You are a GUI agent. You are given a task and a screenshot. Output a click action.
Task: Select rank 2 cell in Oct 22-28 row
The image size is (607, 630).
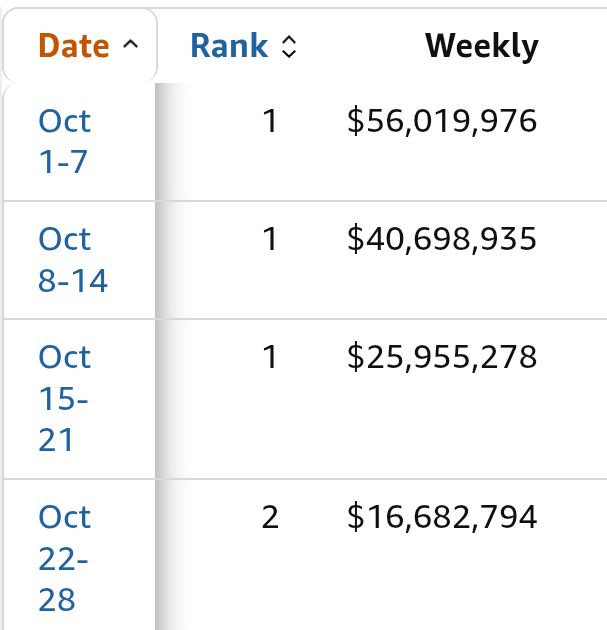pyautogui.click(x=270, y=517)
